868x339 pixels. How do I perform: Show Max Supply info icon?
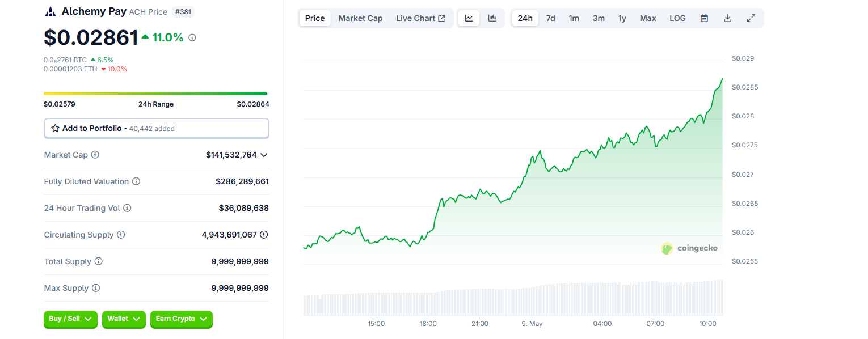pyautogui.click(x=96, y=288)
